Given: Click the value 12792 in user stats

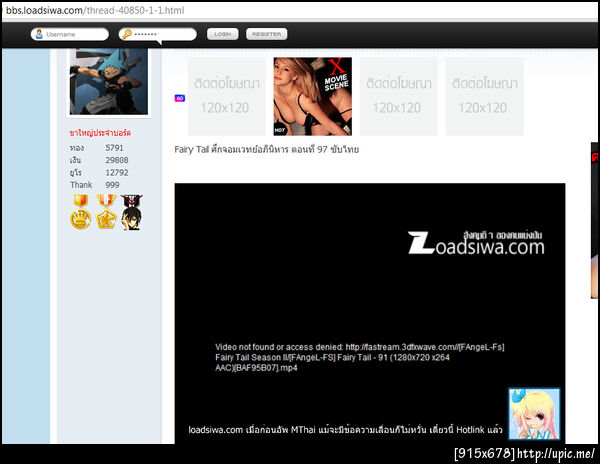Looking at the screenshot, I should click(x=117, y=173).
